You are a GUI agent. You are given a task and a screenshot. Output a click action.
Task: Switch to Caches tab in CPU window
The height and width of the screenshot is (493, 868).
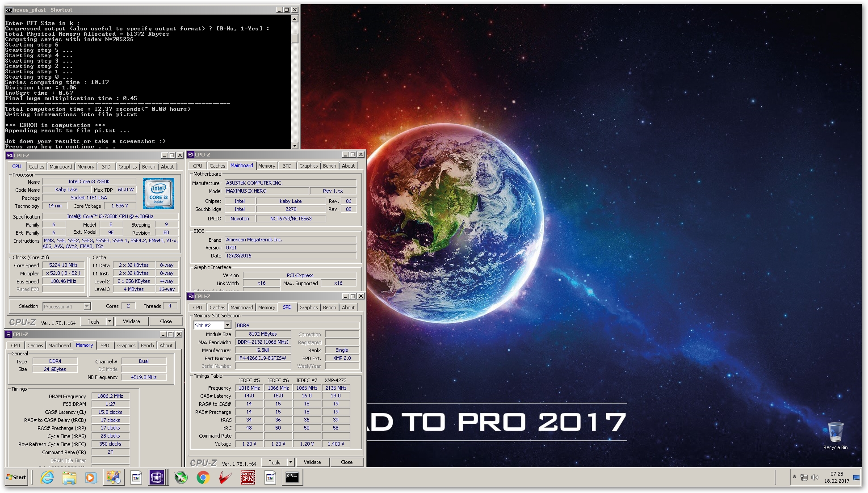[x=37, y=167]
